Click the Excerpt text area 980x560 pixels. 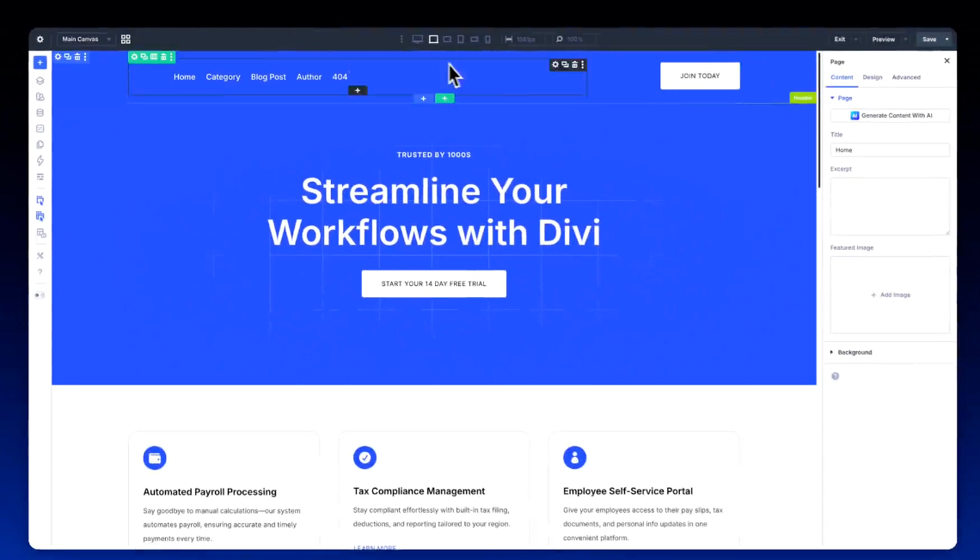pyautogui.click(x=890, y=207)
